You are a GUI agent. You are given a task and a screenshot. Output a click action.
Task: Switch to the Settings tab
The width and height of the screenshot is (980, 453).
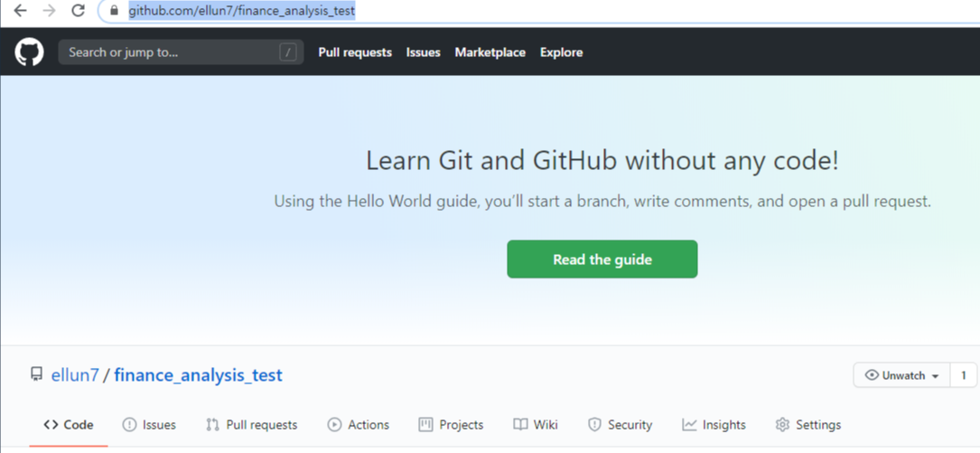coord(808,425)
